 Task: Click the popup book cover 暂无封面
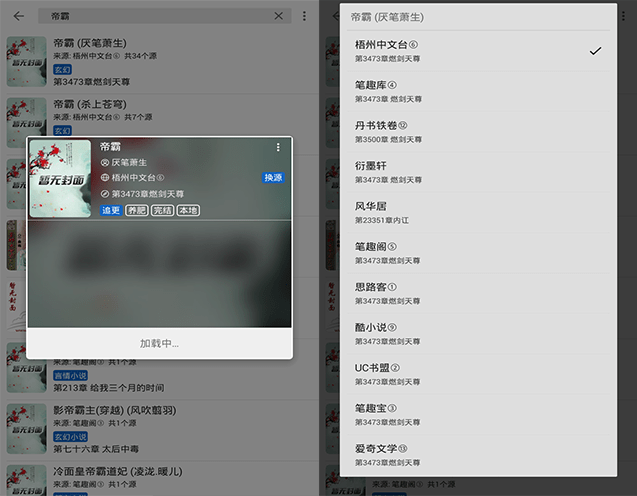(60, 179)
